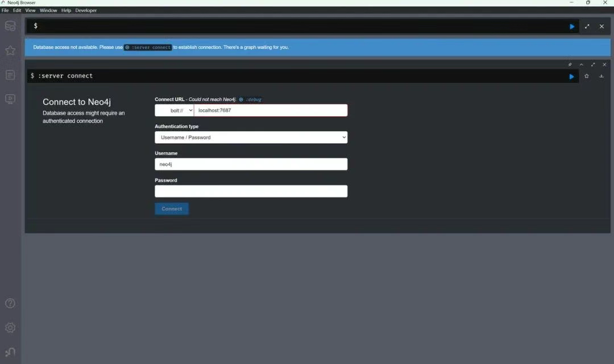Pin the :server connect frame
The image size is (614, 364).
pos(570,65)
